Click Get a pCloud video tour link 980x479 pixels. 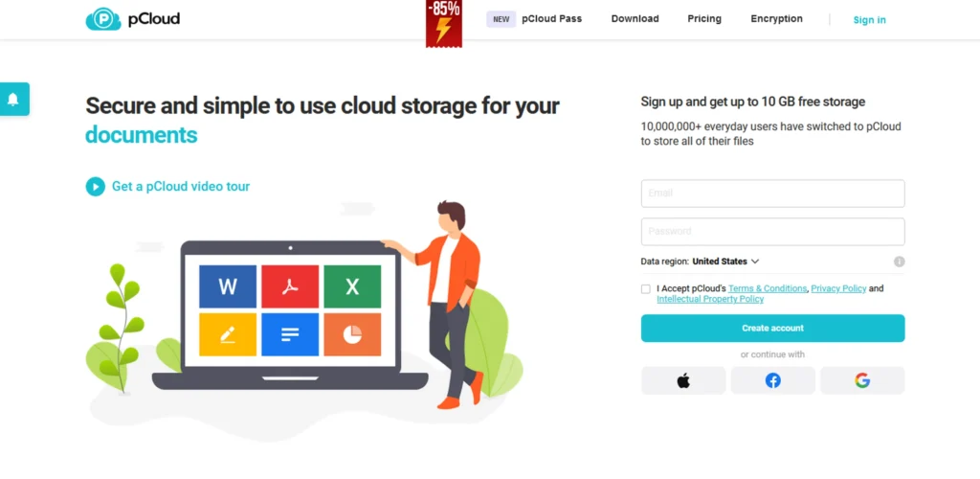[181, 187]
